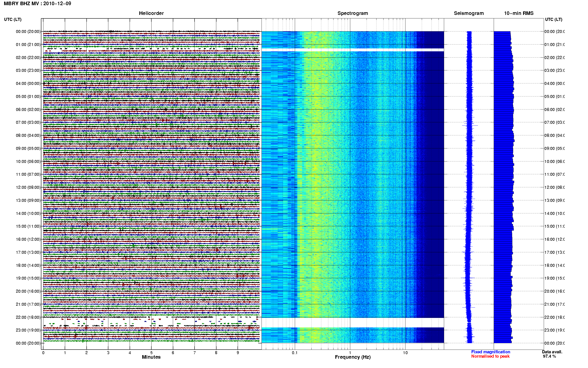Click the left-axis time label '07:00 (03:00)'
Viewport: 588px width, 368px height.
pos(28,122)
